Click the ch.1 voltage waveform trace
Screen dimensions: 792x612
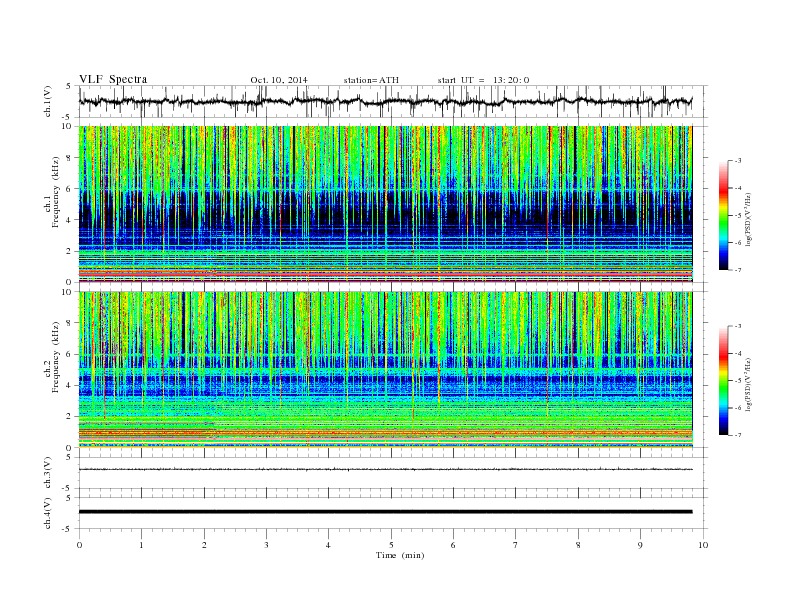tap(385, 101)
